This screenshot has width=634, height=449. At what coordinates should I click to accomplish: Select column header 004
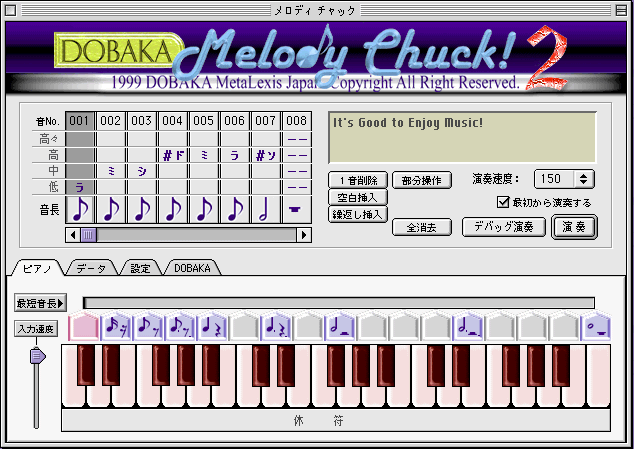(x=173, y=121)
